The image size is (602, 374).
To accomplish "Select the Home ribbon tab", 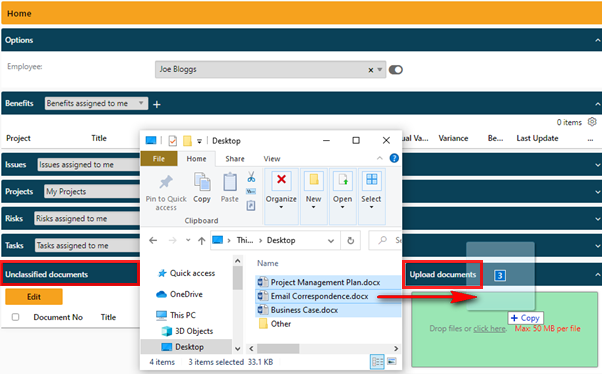I will [x=196, y=159].
